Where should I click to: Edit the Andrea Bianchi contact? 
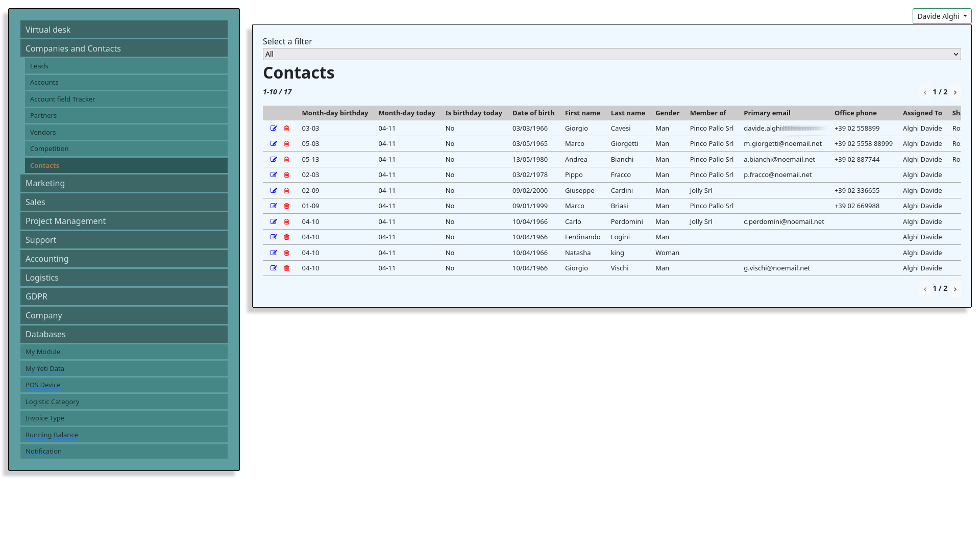[x=274, y=159]
